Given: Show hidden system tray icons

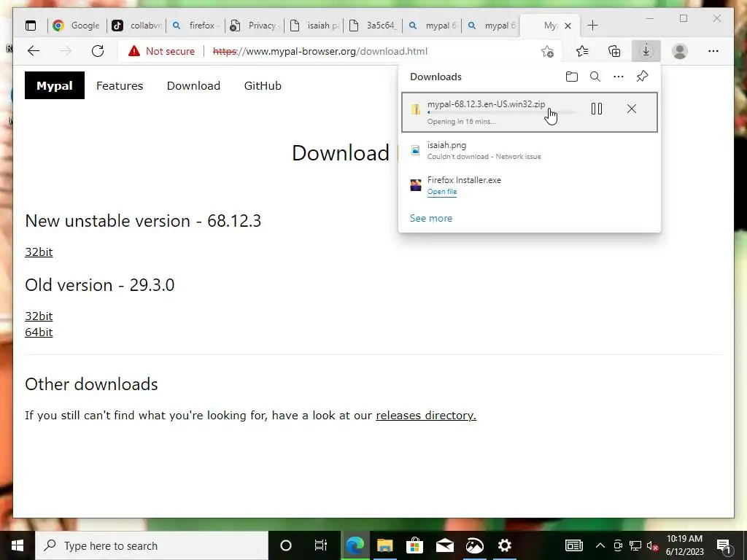Looking at the screenshot, I should [x=600, y=545].
